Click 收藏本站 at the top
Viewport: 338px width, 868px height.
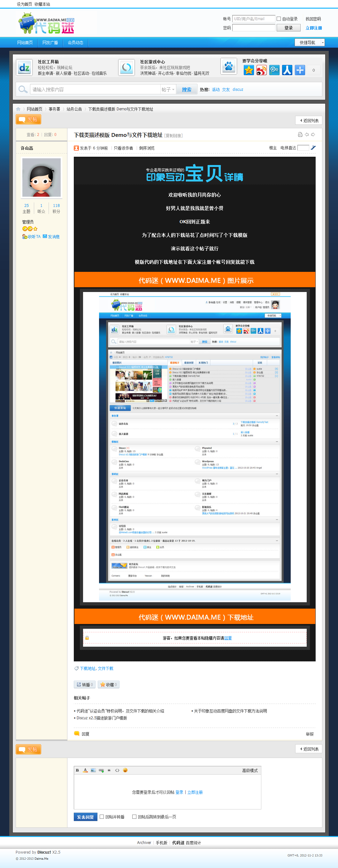coord(42,4)
